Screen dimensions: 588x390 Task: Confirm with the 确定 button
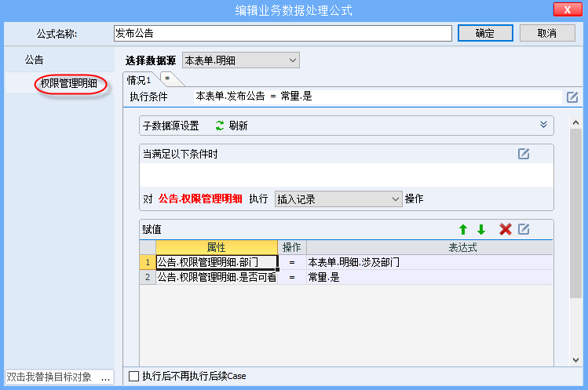point(485,34)
